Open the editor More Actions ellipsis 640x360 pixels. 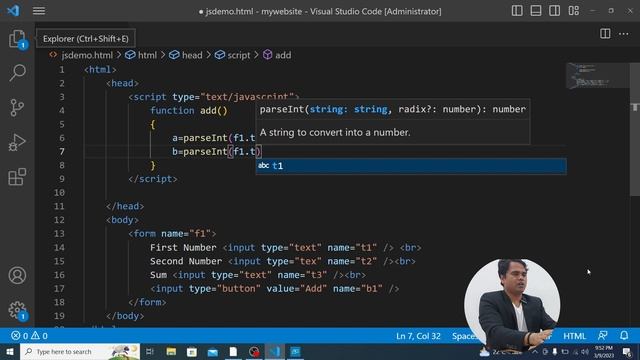(x=624, y=34)
